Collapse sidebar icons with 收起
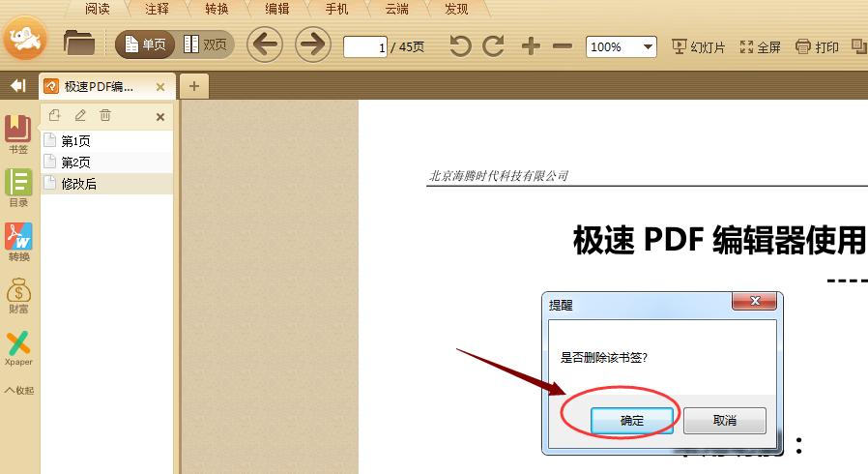This screenshot has height=474, width=868. click(18, 391)
